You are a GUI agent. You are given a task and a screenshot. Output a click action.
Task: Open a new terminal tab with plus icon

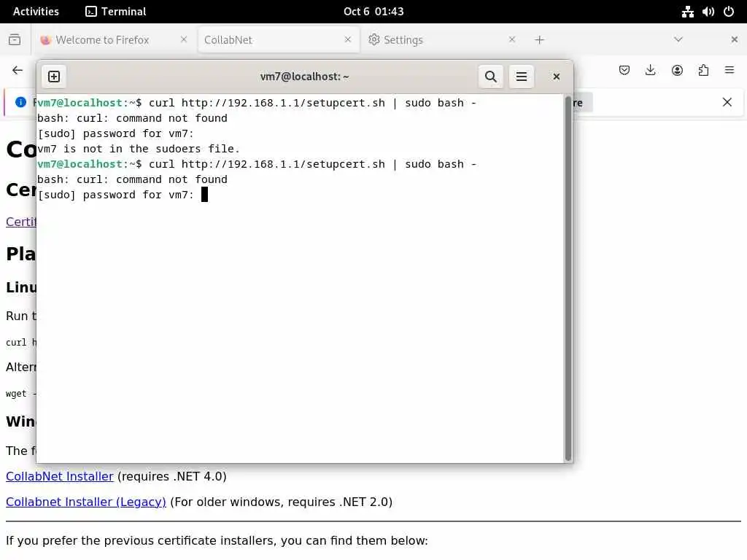click(x=54, y=77)
